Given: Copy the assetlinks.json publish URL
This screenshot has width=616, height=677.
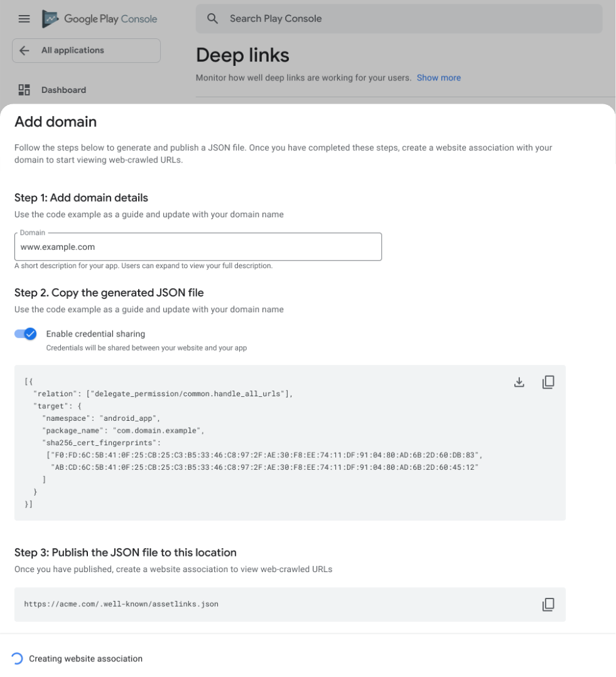Looking at the screenshot, I should 548,604.
